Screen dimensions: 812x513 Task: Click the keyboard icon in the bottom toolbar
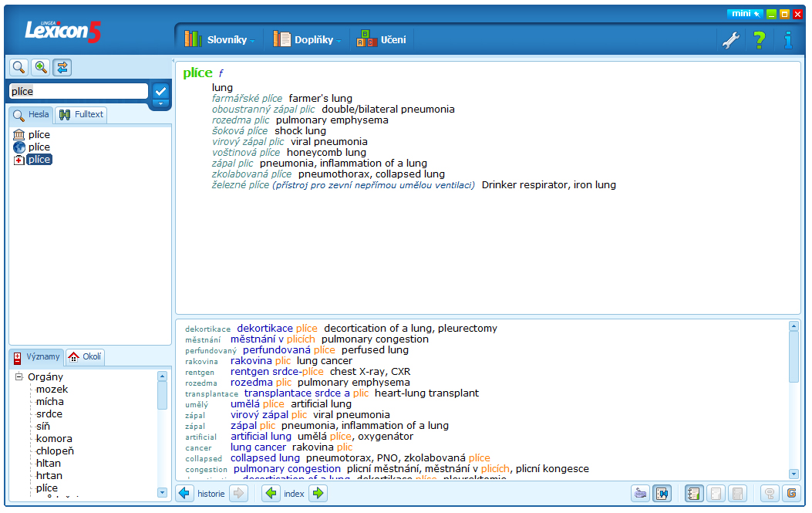(639, 494)
